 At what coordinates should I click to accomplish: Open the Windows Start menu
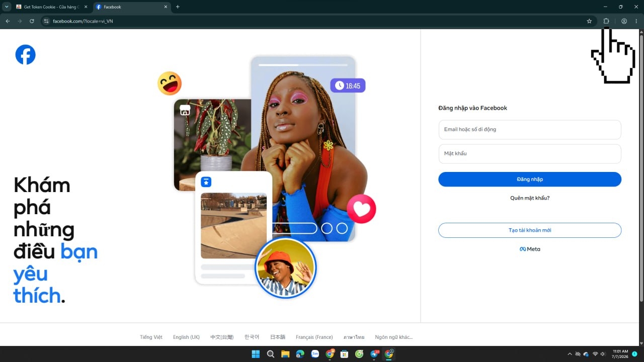[256, 354]
